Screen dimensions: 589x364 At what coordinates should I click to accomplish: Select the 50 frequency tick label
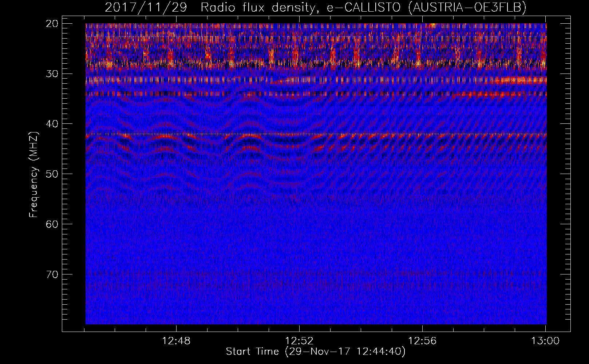[x=53, y=174]
